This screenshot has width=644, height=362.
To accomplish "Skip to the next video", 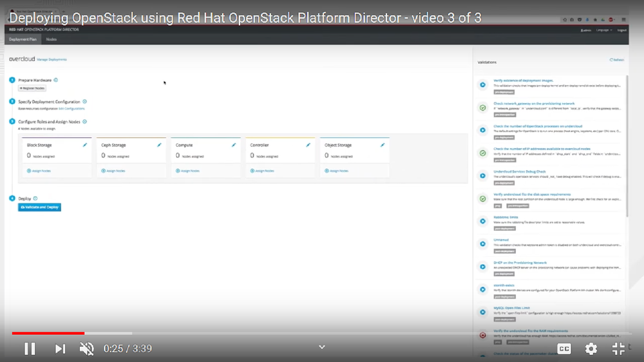I will tap(61, 349).
